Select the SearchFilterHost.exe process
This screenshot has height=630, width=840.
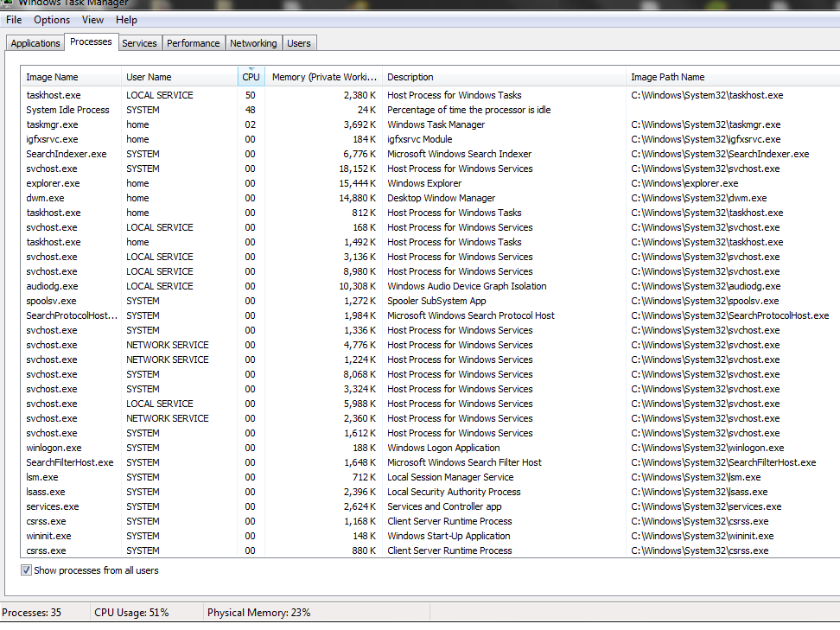tap(430, 462)
